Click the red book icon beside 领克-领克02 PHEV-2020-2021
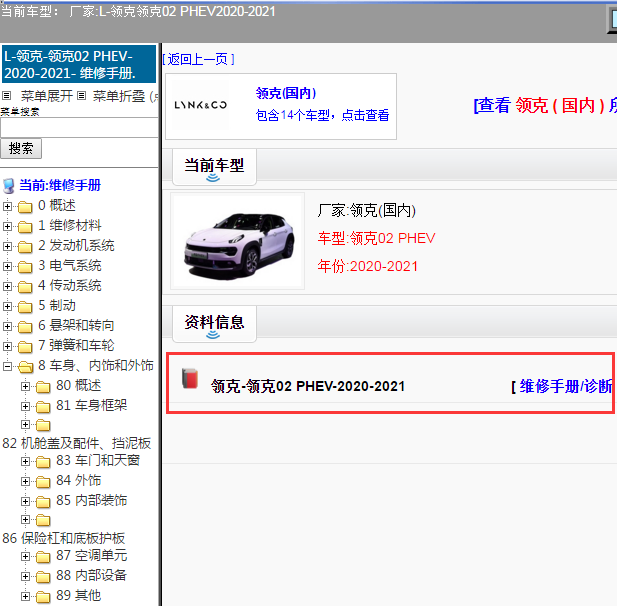This screenshot has width=617, height=606. (190, 379)
